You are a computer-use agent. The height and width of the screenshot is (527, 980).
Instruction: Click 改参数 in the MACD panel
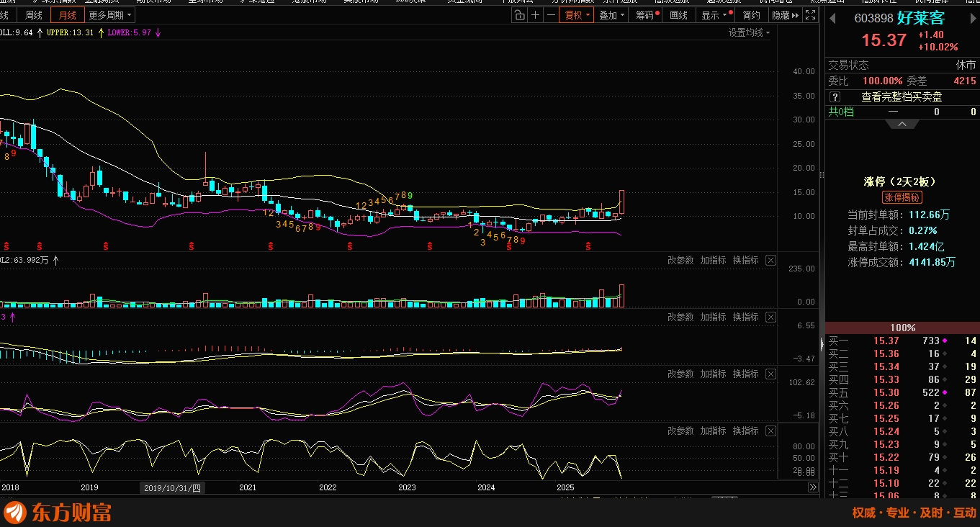[x=680, y=317]
